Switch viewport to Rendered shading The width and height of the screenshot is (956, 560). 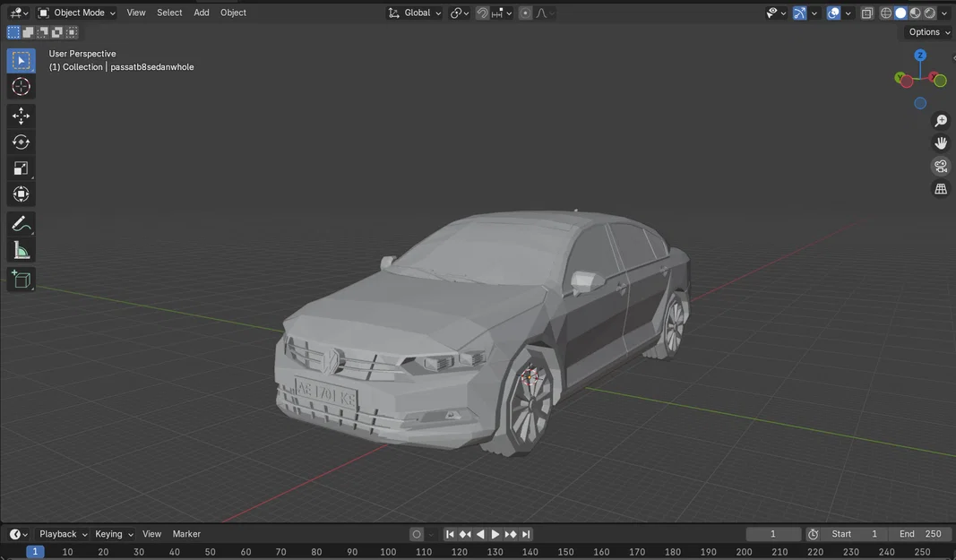point(929,13)
